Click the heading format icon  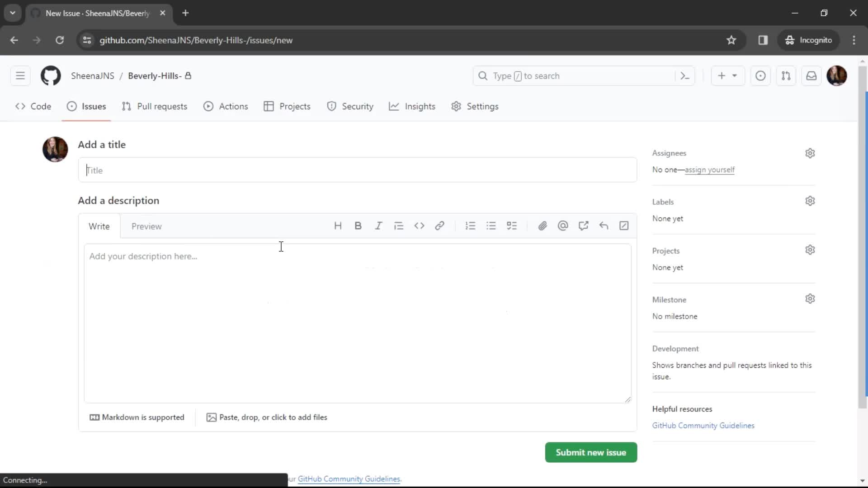pos(338,226)
